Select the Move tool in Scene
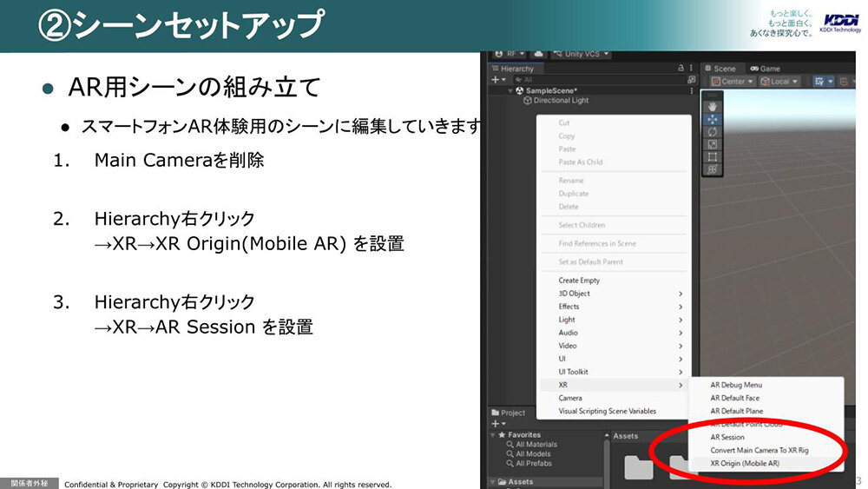Screen dimensions: 868x489 [x=713, y=117]
